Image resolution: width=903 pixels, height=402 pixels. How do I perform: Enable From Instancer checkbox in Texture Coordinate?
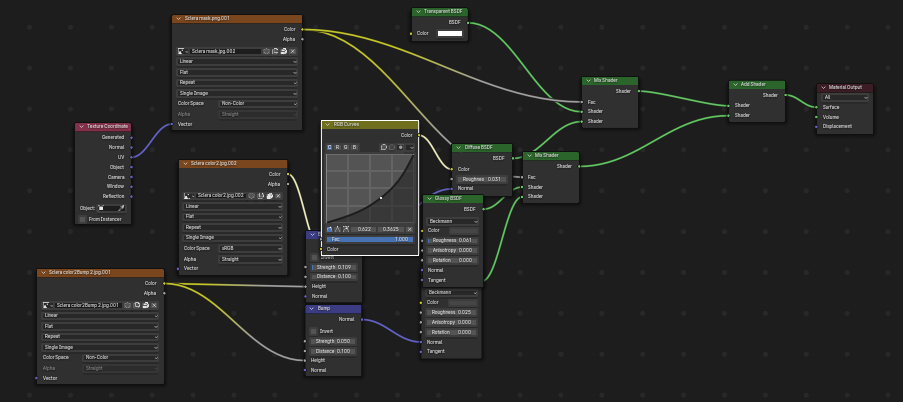[83, 219]
